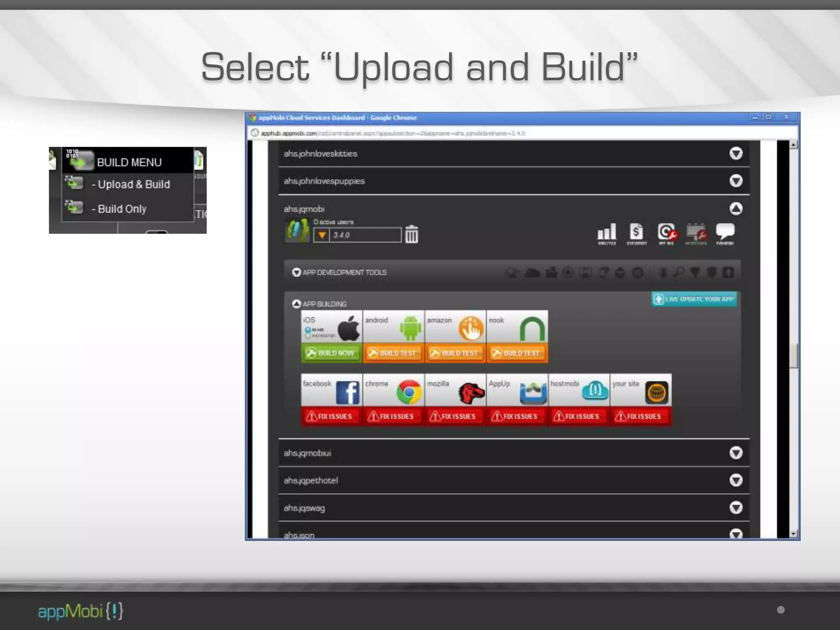
Task: Click the Nook green arch icon
Action: pos(532,329)
